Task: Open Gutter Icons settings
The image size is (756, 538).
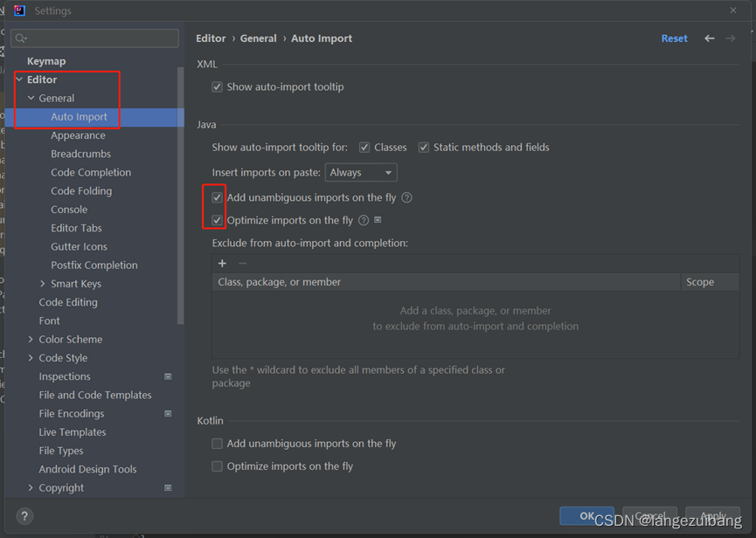Action: click(79, 246)
